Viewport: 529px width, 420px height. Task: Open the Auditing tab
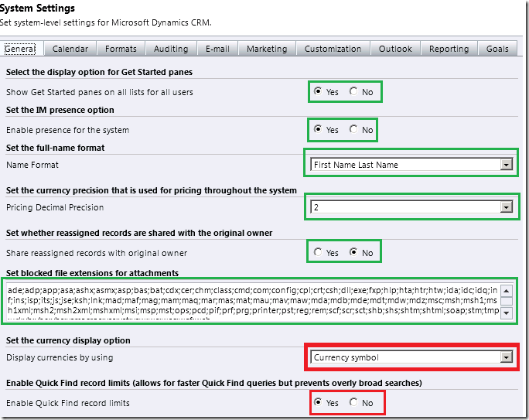(x=171, y=49)
